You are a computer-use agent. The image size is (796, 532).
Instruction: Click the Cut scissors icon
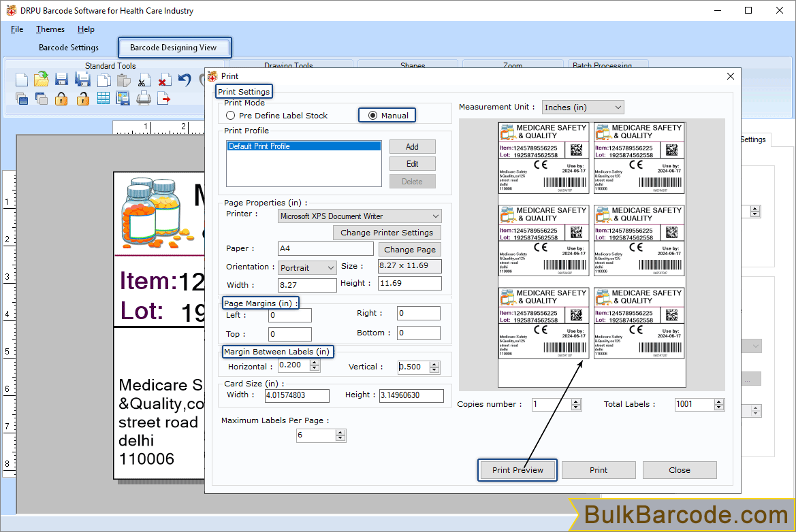(143, 81)
